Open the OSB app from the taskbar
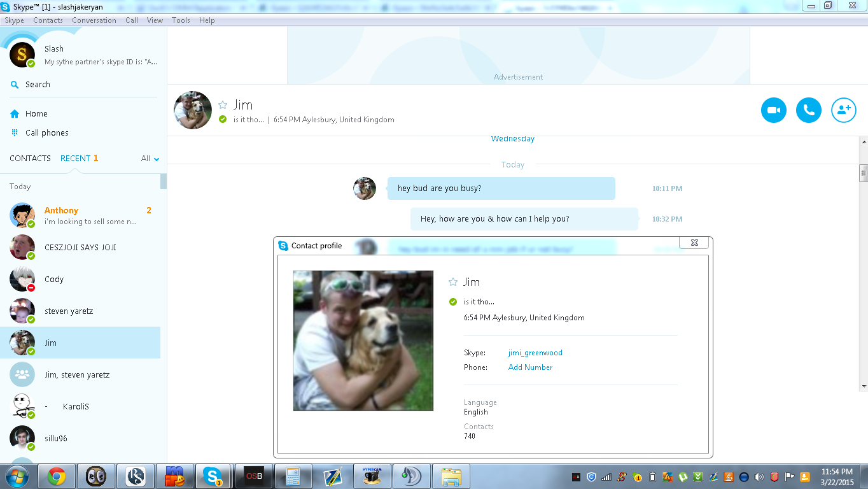This screenshot has height=489, width=868. coord(254,476)
